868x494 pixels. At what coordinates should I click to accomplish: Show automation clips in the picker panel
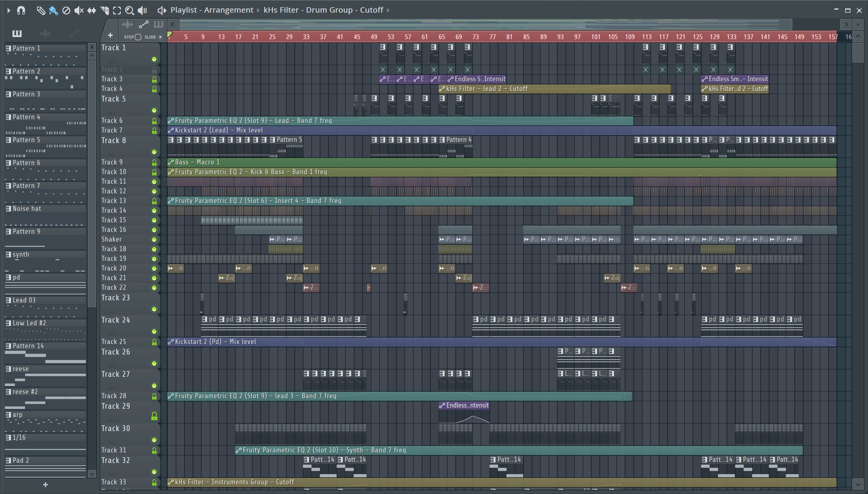tap(74, 33)
